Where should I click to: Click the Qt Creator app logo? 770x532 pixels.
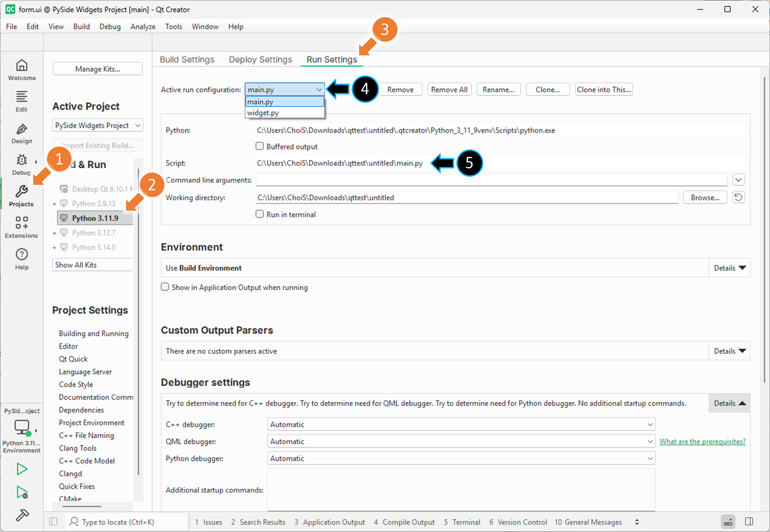tap(10, 9)
